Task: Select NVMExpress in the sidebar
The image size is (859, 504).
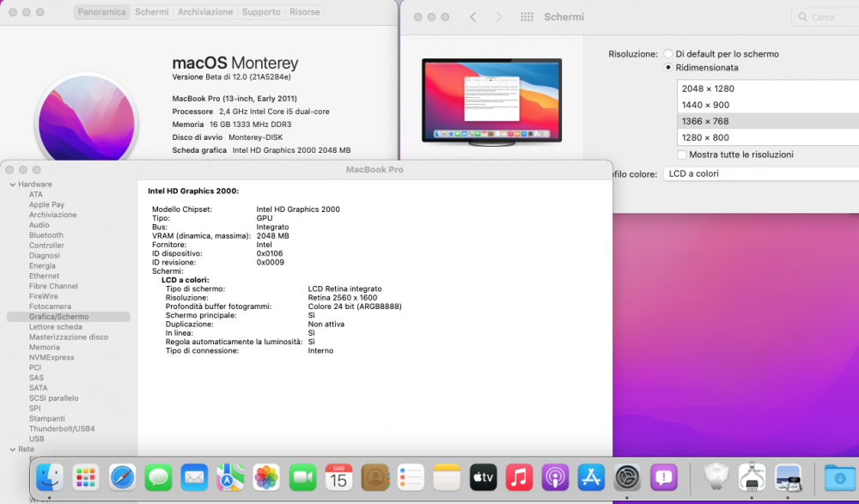Action: pos(52,357)
